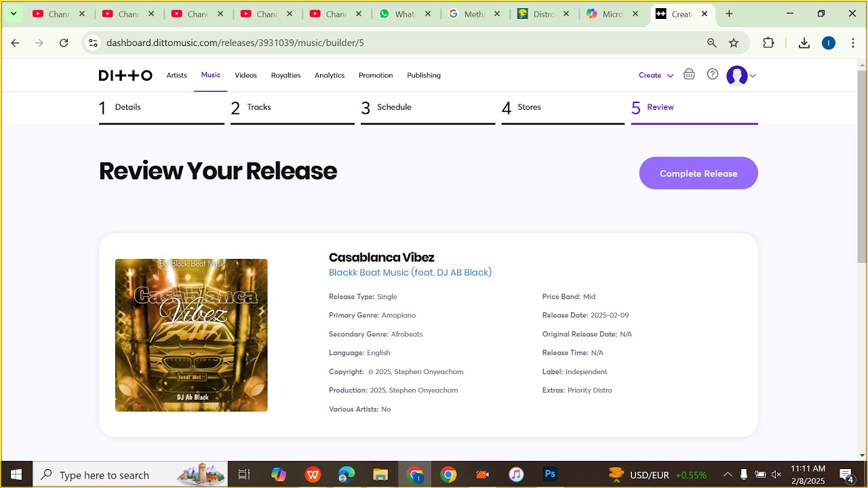Open the Casablanca Vibez cover artwork
The image size is (868, 488).
click(191, 335)
